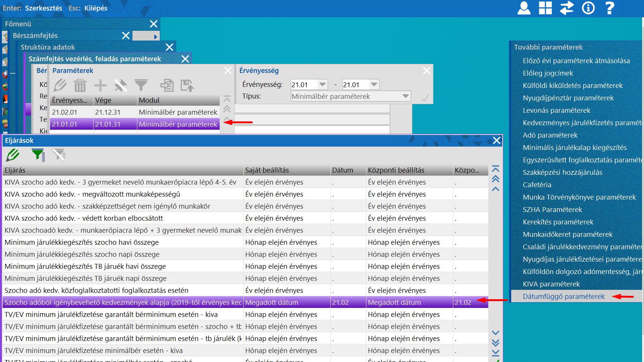Page up in the Paraméterek list
644x362 pixels.
click(x=227, y=109)
